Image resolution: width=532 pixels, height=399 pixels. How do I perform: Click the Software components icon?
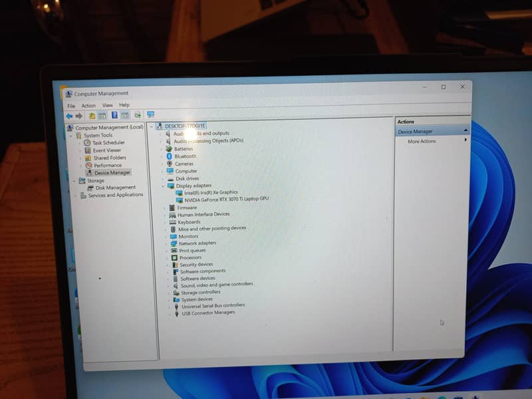pos(176,272)
